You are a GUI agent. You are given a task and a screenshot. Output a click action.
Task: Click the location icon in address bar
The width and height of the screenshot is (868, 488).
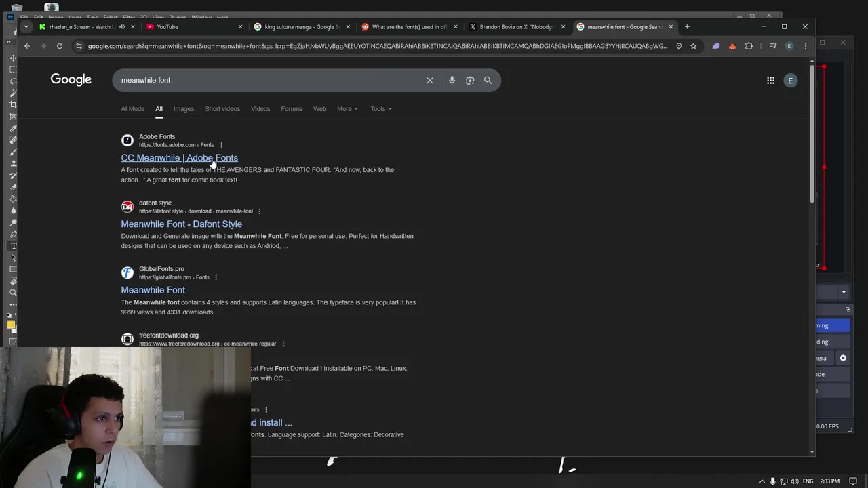(x=679, y=46)
